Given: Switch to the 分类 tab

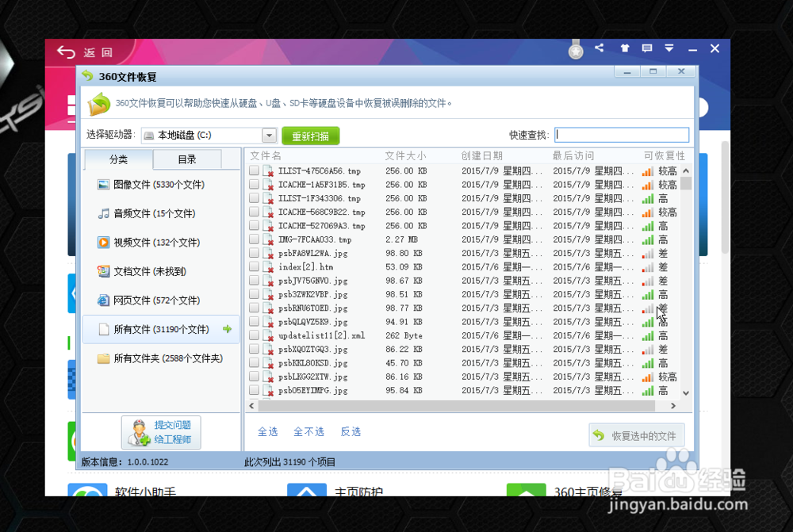Looking at the screenshot, I should click(118, 159).
